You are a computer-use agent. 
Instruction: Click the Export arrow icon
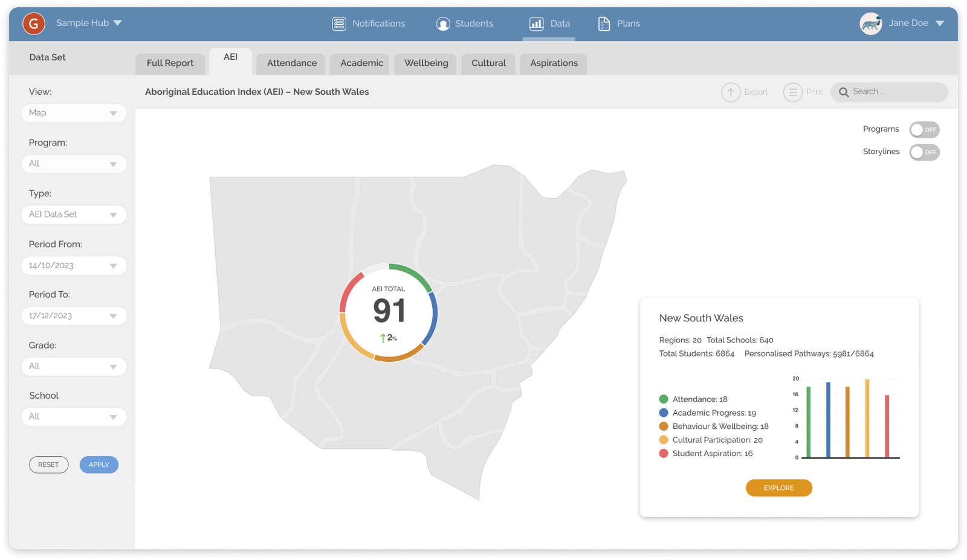click(731, 92)
